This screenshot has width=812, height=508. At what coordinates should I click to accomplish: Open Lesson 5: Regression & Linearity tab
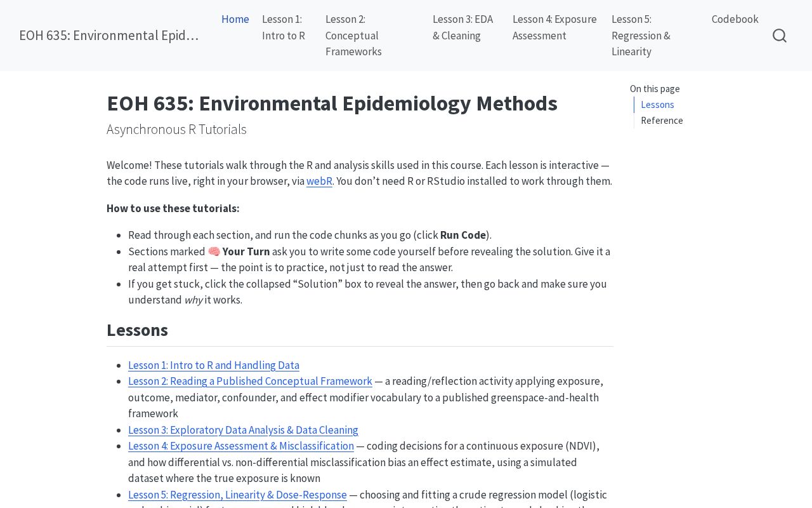click(641, 36)
